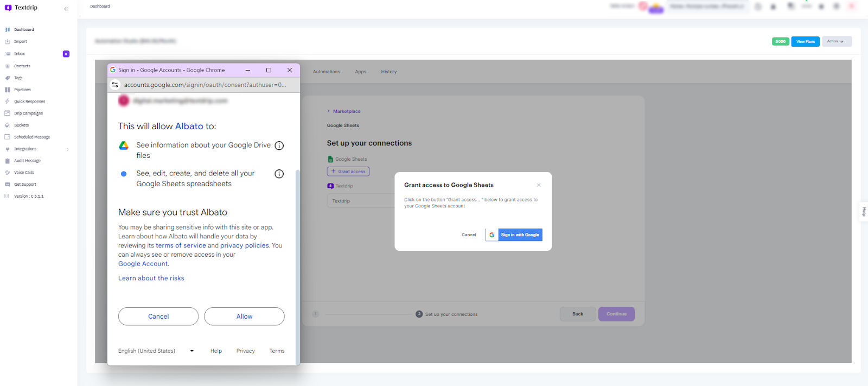Click the Grant access button
Image resolution: width=868 pixels, height=386 pixels.
pos(348,172)
